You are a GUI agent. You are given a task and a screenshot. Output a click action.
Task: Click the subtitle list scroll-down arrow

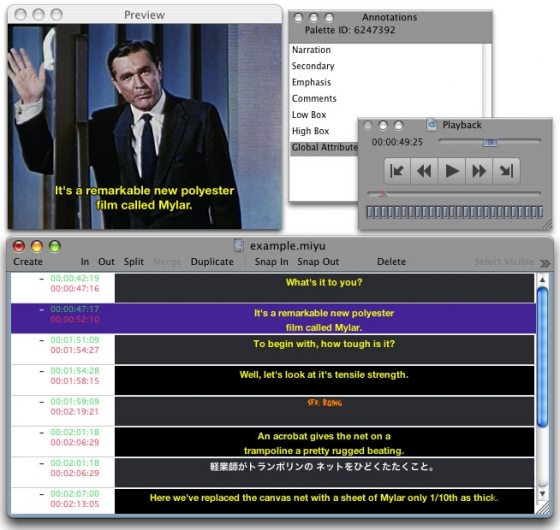pyautogui.click(x=542, y=494)
